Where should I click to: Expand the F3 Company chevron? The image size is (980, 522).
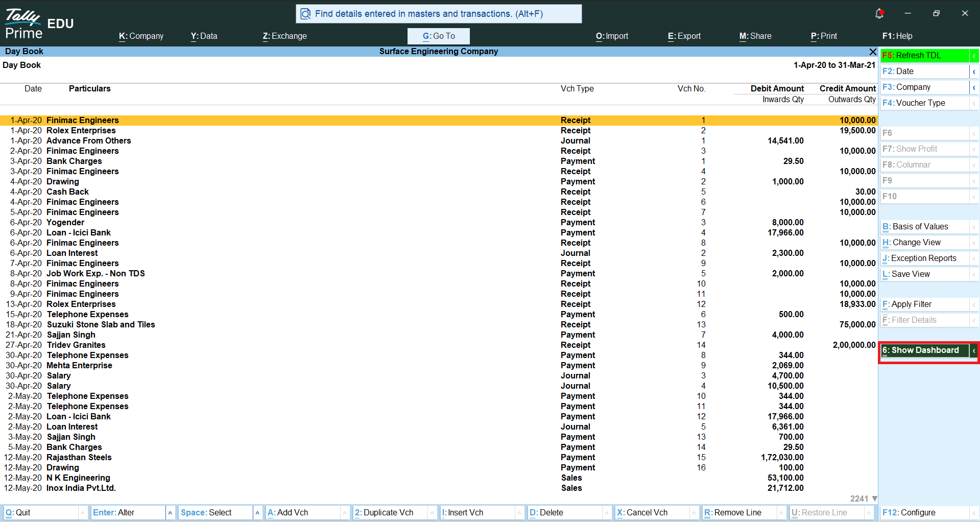click(x=974, y=87)
